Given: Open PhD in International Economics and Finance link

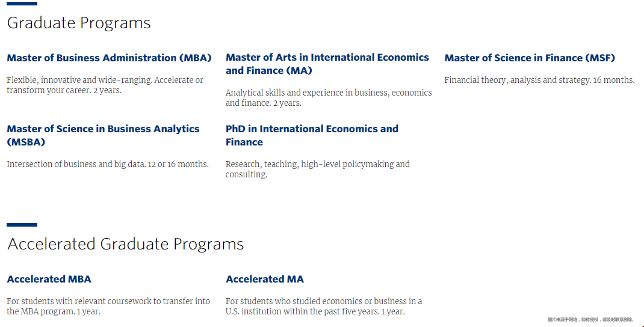Looking at the screenshot, I should click(312, 135).
